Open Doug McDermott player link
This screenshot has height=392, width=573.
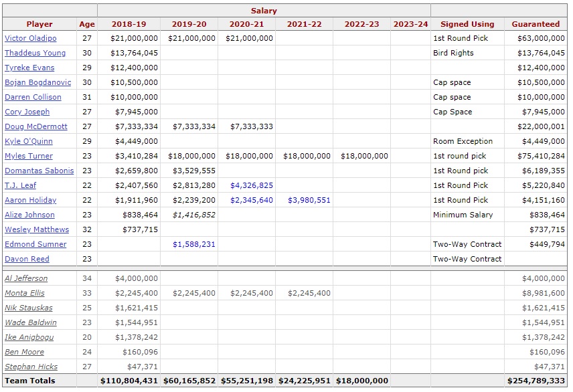click(36, 126)
